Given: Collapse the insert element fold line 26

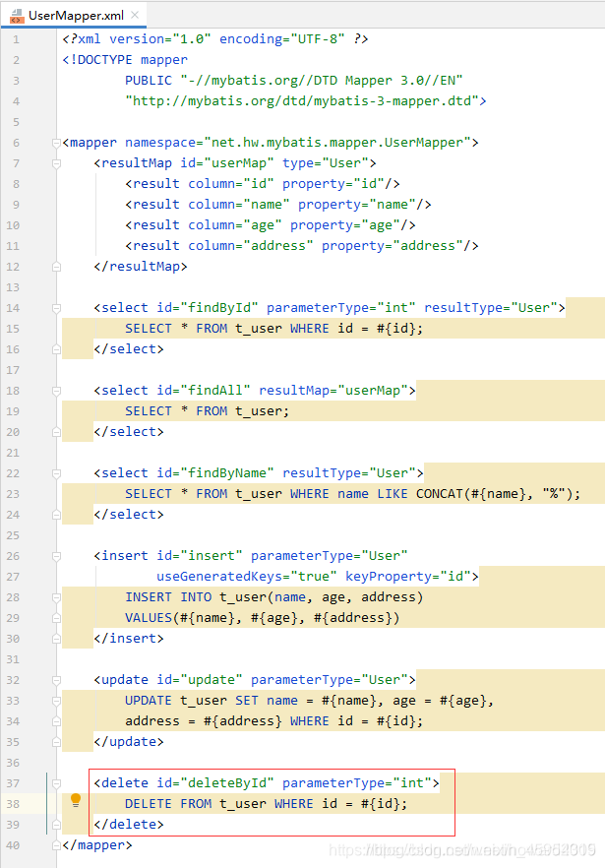Looking at the screenshot, I should click(x=56, y=556).
